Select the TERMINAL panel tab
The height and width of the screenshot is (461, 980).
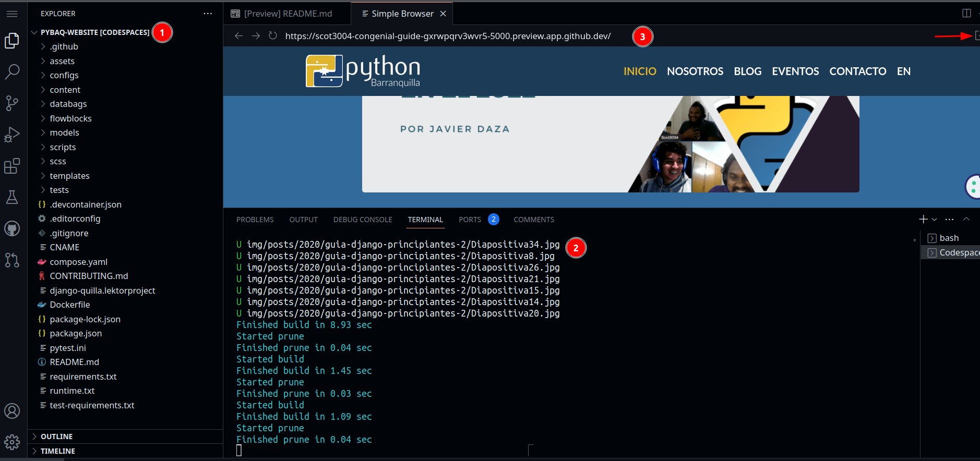(425, 220)
